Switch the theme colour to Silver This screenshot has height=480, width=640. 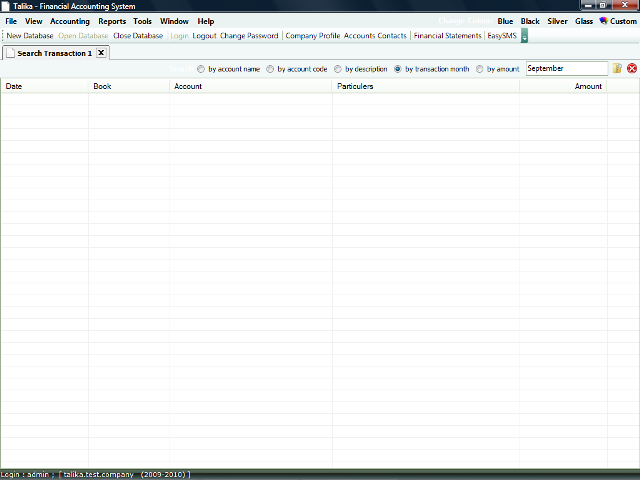[x=557, y=21]
